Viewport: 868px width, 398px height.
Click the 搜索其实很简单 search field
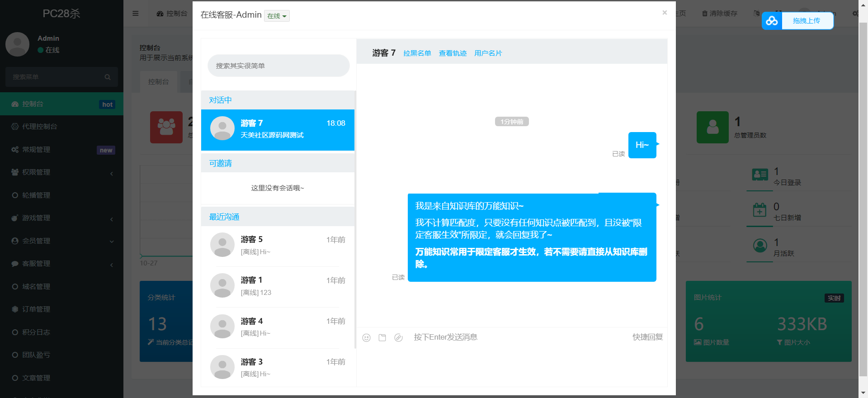[x=278, y=66]
